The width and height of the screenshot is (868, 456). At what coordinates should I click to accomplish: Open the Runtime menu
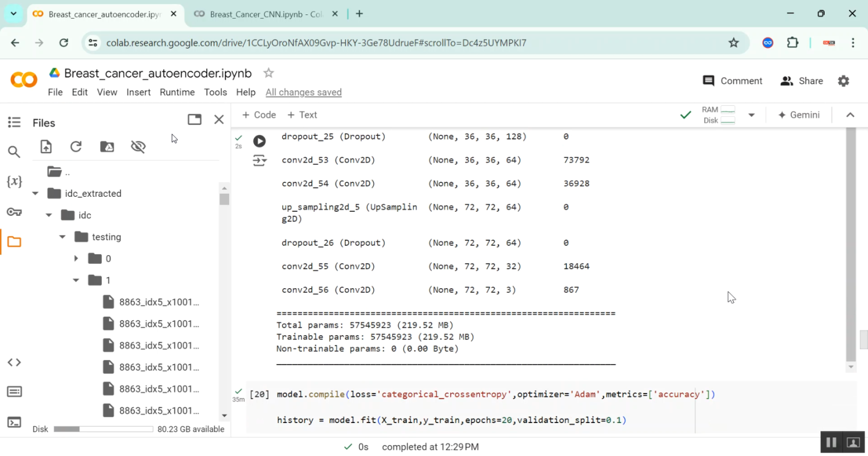coord(177,92)
